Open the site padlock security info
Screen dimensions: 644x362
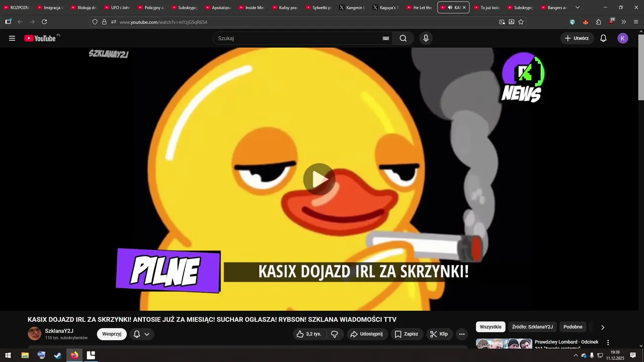pos(104,22)
